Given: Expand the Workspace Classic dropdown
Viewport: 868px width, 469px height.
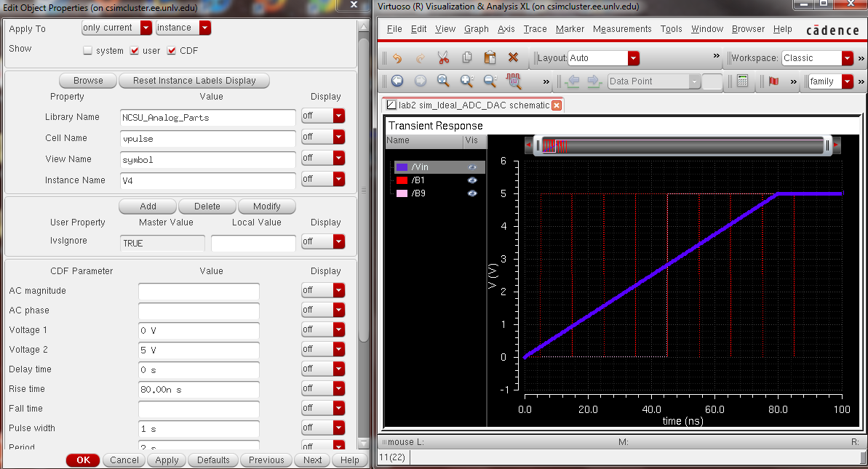Looking at the screenshot, I should pyautogui.click(x=847, y=58).
